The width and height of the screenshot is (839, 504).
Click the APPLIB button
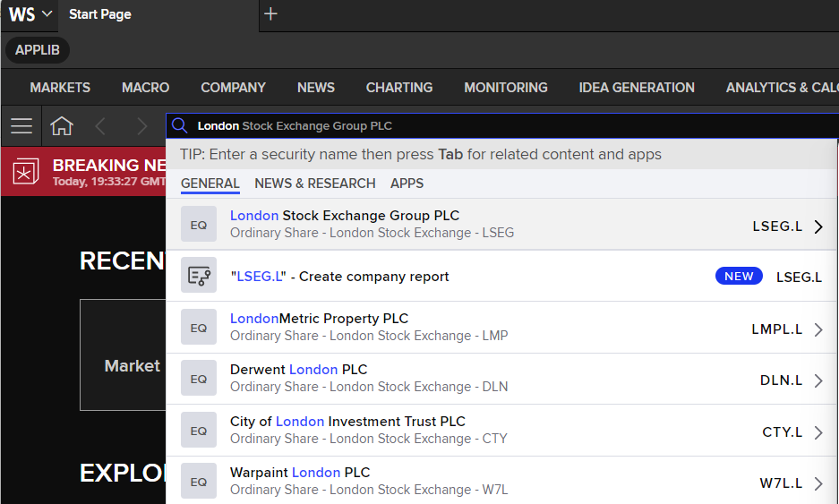coord(37,50)
